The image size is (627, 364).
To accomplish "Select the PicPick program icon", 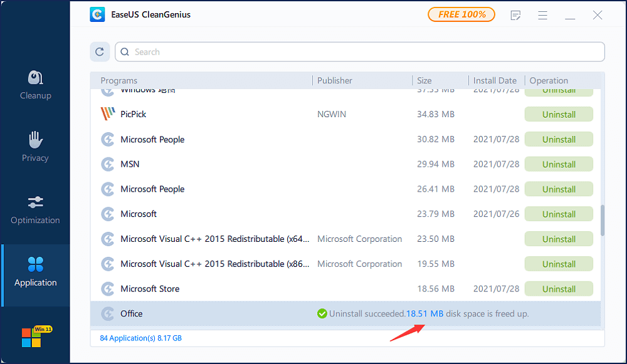I will coord(108,114).
